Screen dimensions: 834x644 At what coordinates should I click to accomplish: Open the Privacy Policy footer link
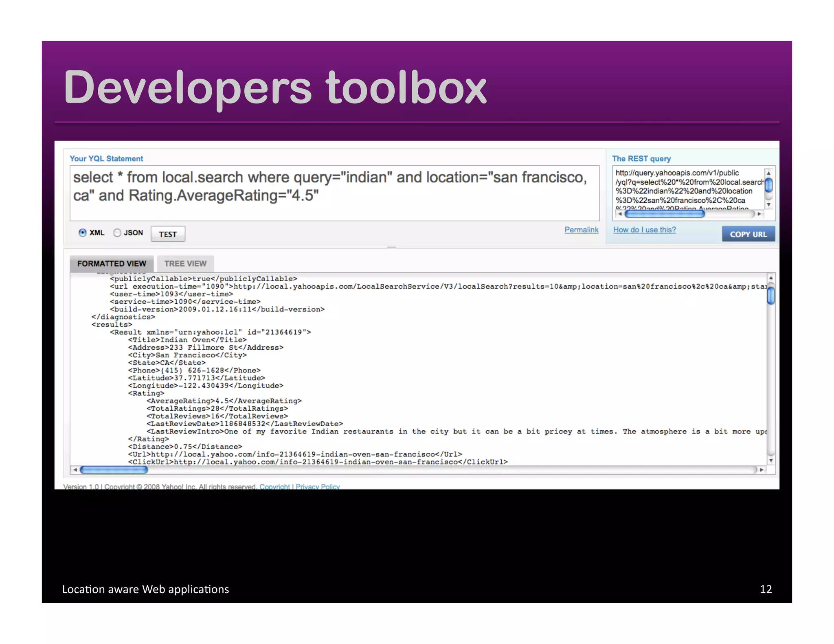pyautogui.click(x=318, y=486)
